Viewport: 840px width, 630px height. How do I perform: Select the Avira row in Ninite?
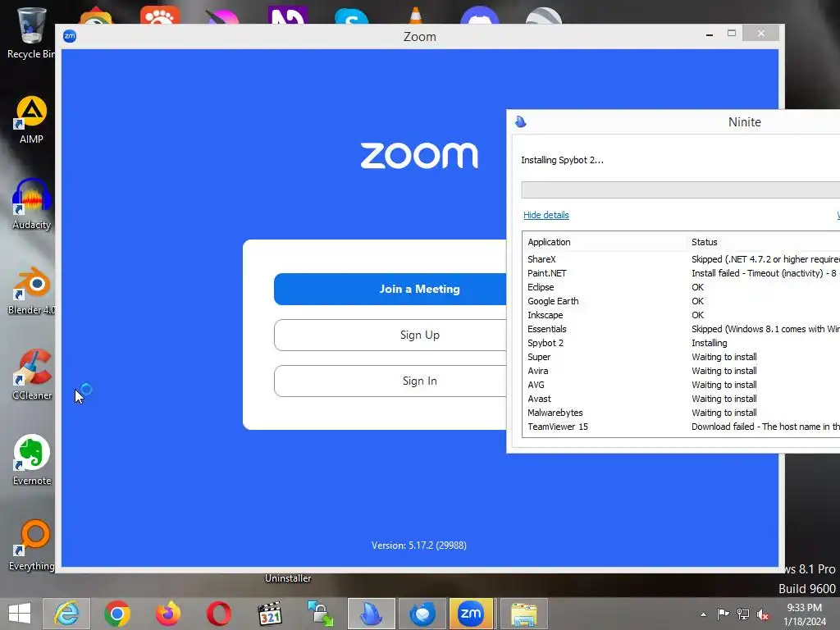(681, 371)
